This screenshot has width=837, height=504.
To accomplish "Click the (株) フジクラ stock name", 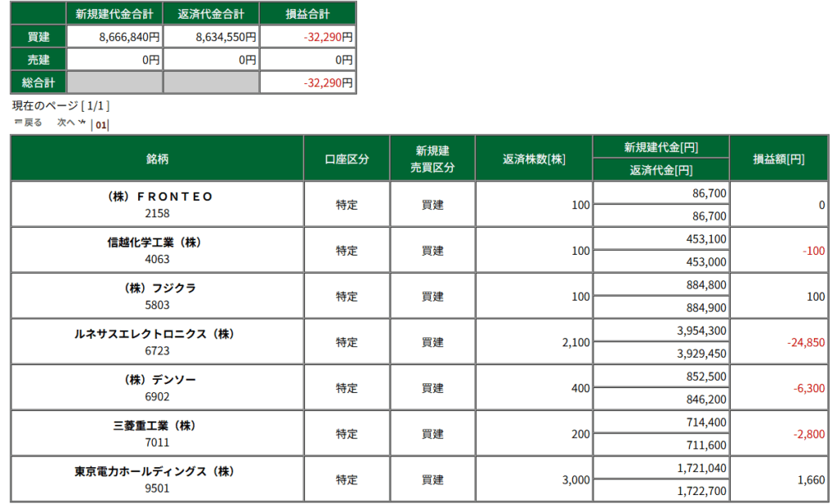I will point(160,288).
